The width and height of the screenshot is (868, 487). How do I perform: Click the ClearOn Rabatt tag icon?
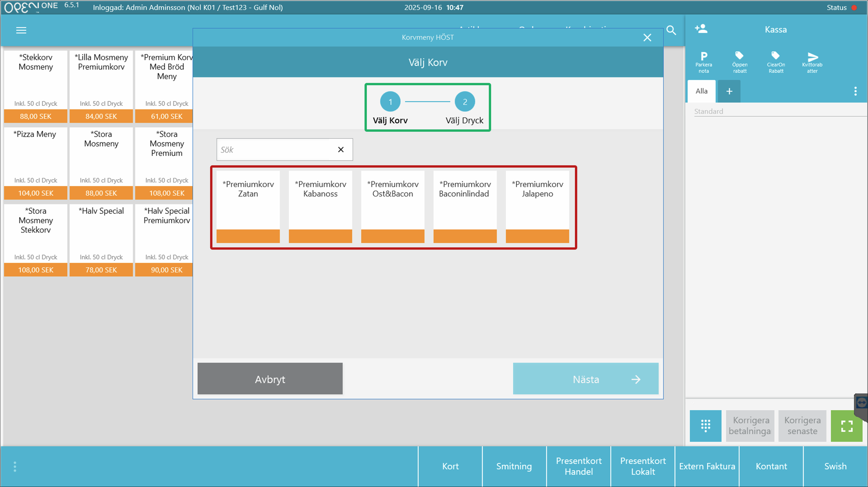[x=775, y=56]
